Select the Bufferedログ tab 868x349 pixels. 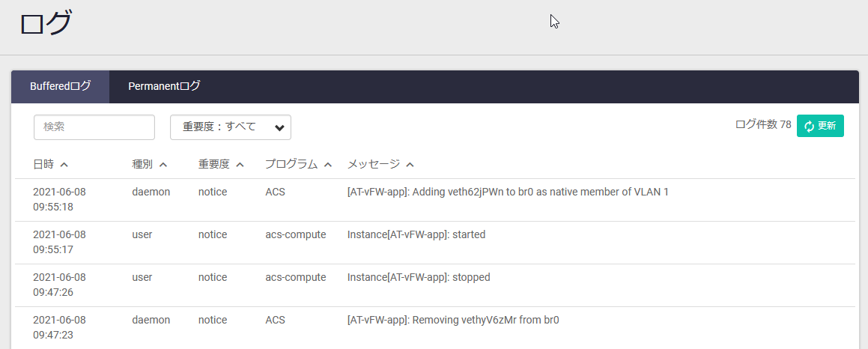61,86
